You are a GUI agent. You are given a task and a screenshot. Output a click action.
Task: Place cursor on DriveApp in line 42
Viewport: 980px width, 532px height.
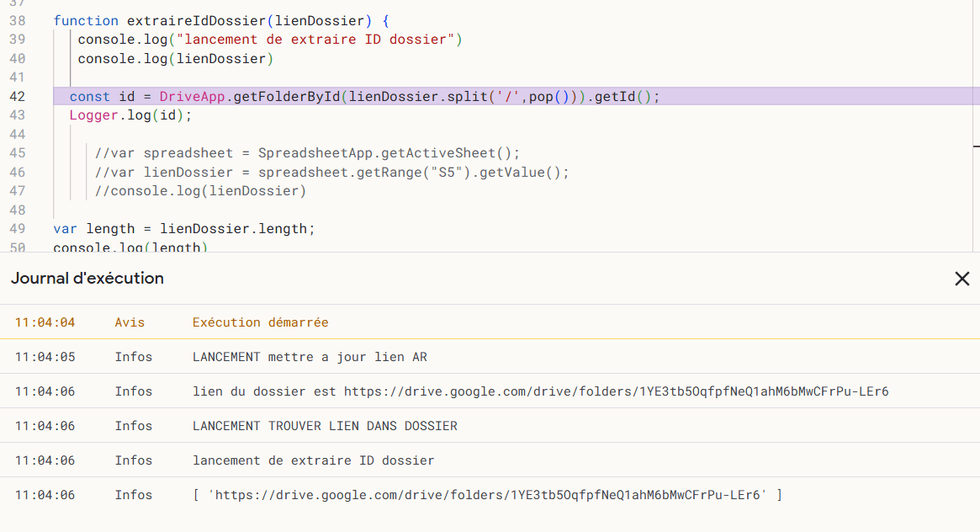[x=193, y=97]
